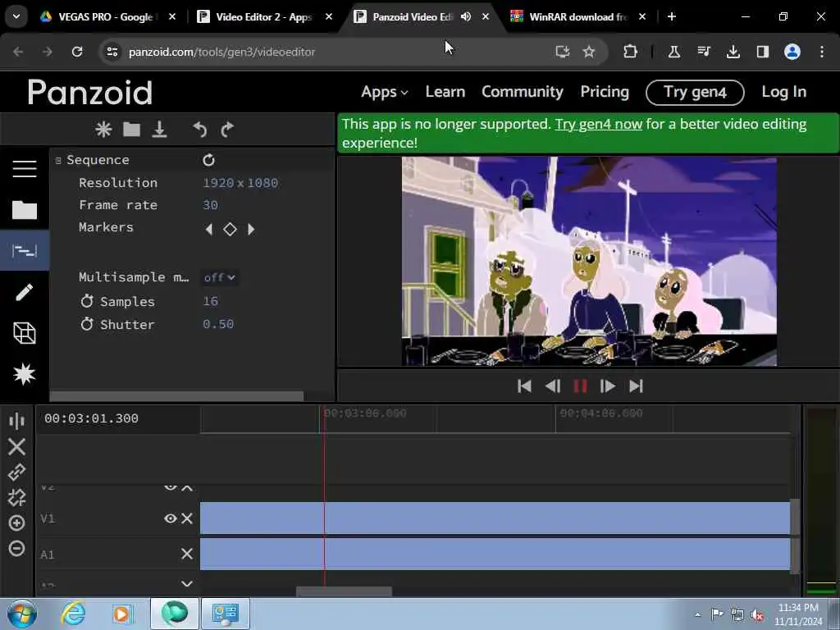
Task: Toggle Samples keyframe stopwatch
Action: coord(87,301)
